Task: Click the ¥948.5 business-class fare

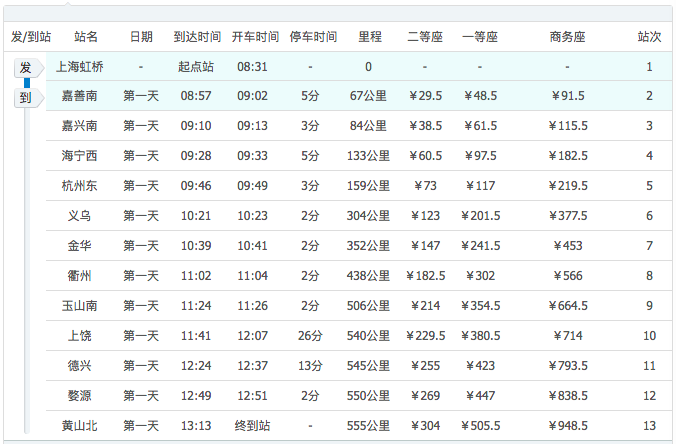Action: point(567,426)
